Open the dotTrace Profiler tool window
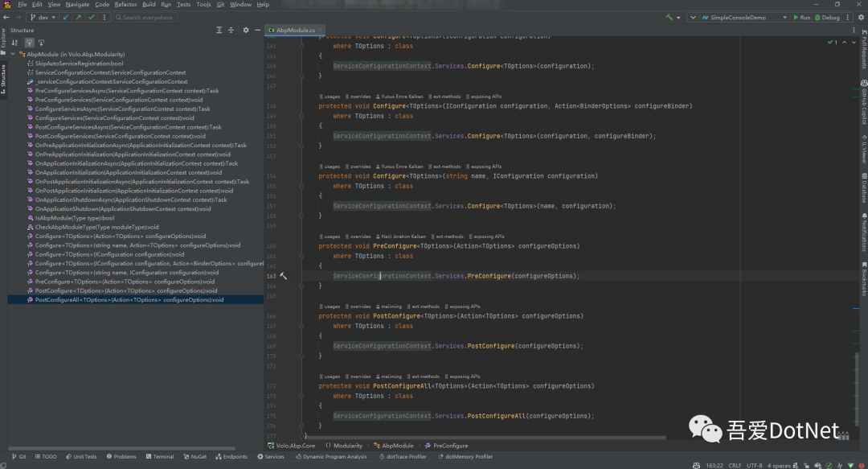868x469 pixels. tap(403, 457)
